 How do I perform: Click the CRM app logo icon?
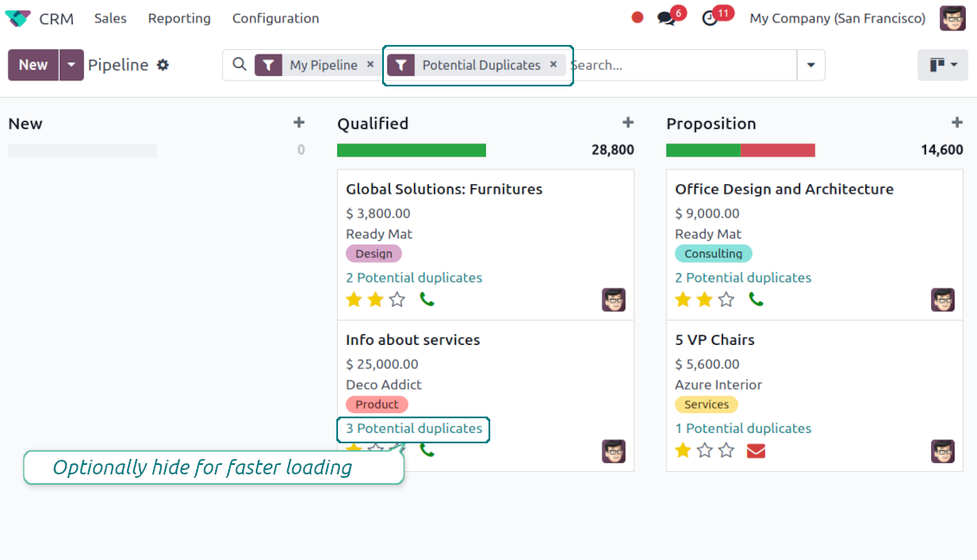pyautogui.click(x=17, y=18)
